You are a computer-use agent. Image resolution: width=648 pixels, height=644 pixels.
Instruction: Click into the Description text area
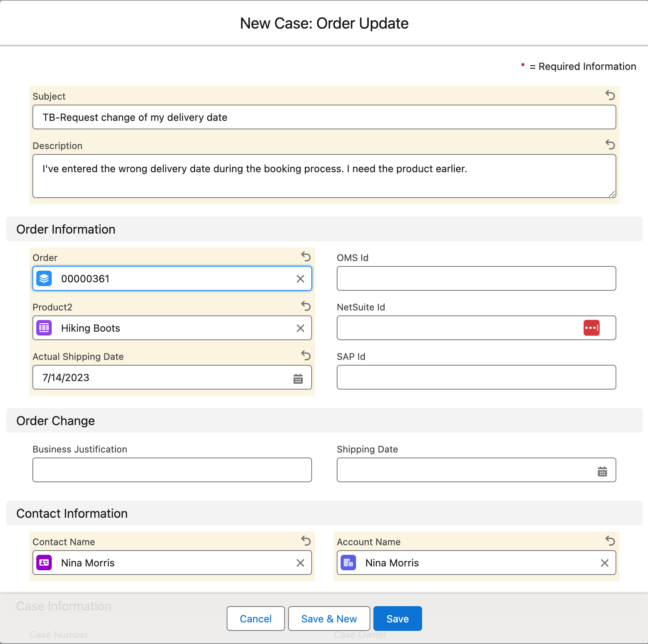tap(324, 176)
